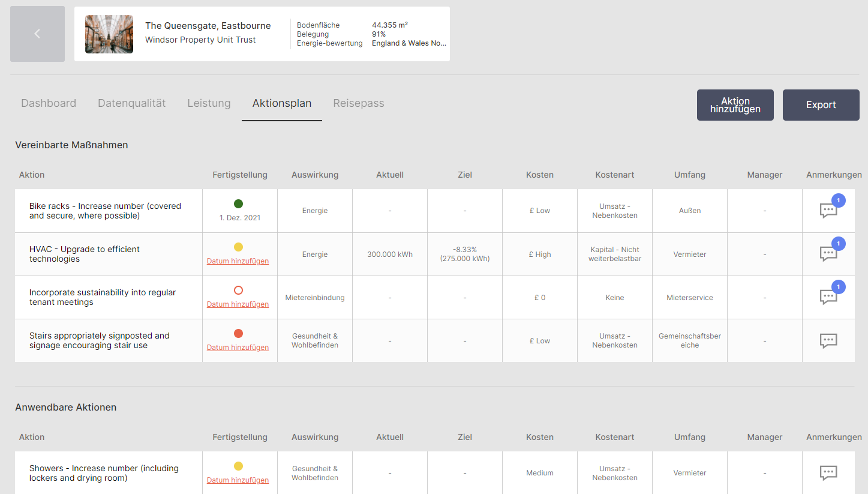Viewport: 868px width, 494px height.
Task: Click the Export button
Action: pyautogui.click(x=821, y=104)
